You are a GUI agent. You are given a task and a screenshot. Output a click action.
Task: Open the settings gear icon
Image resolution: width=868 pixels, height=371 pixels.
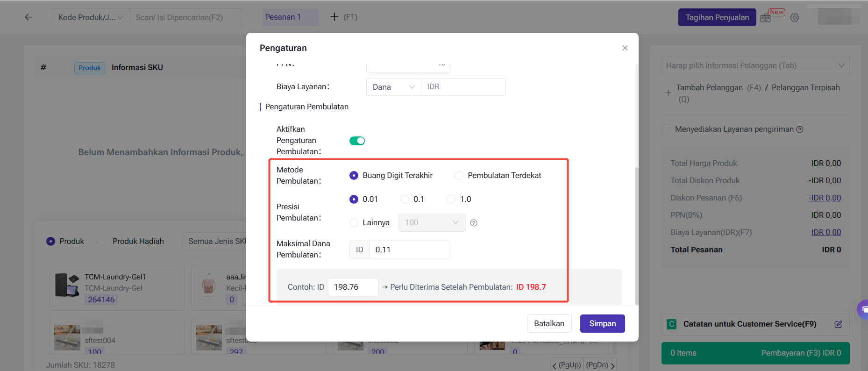(x=795, y=18)
